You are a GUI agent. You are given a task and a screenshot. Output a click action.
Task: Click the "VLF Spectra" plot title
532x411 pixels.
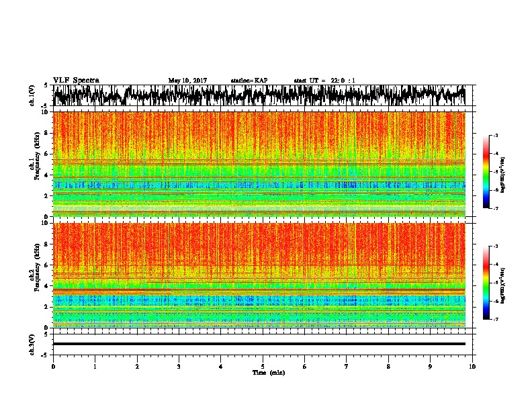point(76,81)
